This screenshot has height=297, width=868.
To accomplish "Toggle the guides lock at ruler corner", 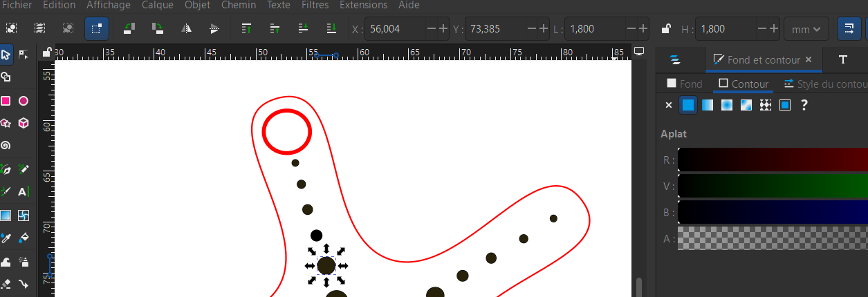I will coord(46,52).
